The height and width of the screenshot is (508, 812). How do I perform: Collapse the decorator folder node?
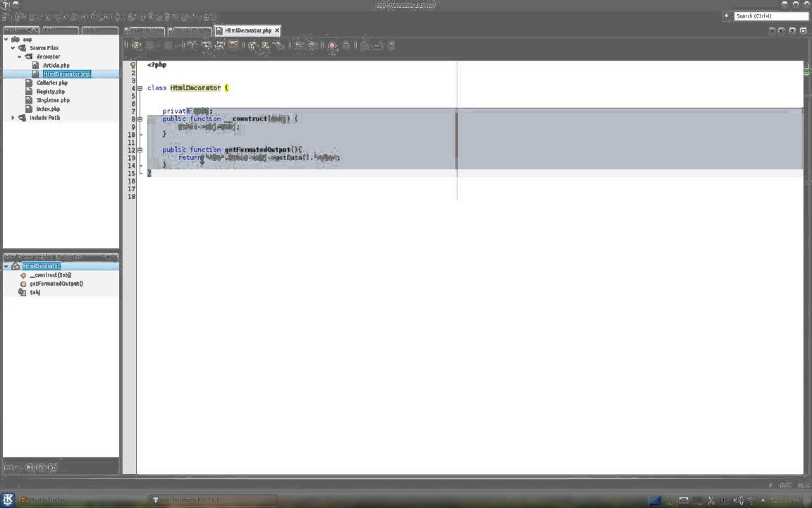click(20, 56)
